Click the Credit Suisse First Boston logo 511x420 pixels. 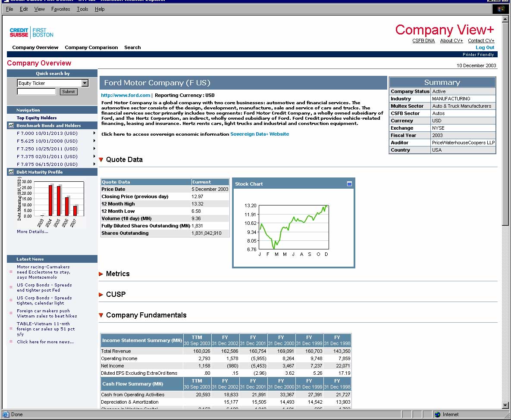(31, 32)
